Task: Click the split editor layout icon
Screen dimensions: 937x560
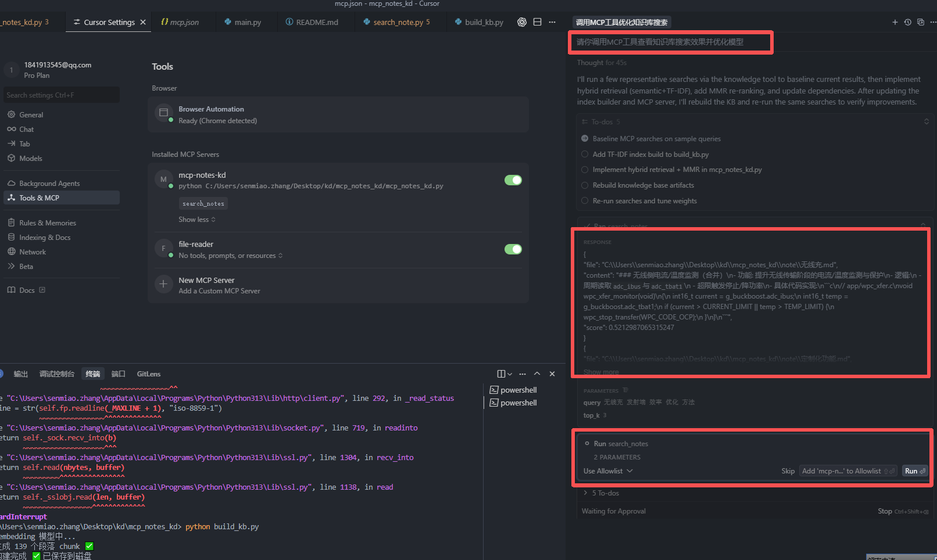Action: click(537, 22)
